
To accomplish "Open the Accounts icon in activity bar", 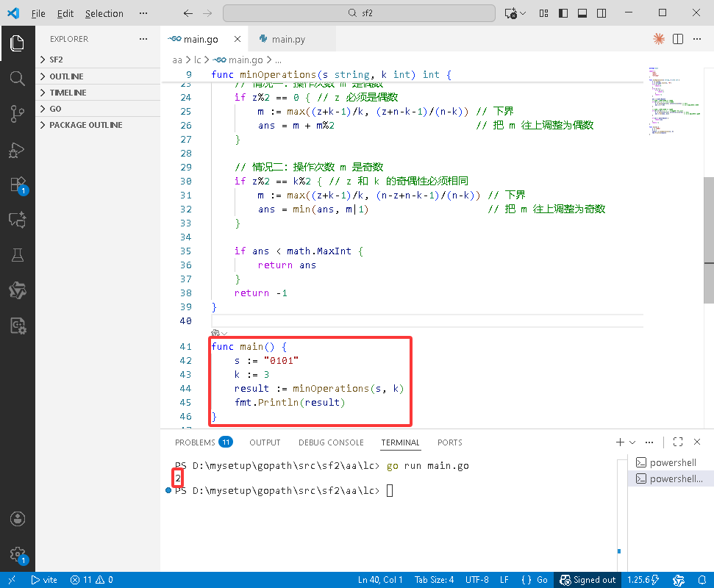I will [18, 519].
